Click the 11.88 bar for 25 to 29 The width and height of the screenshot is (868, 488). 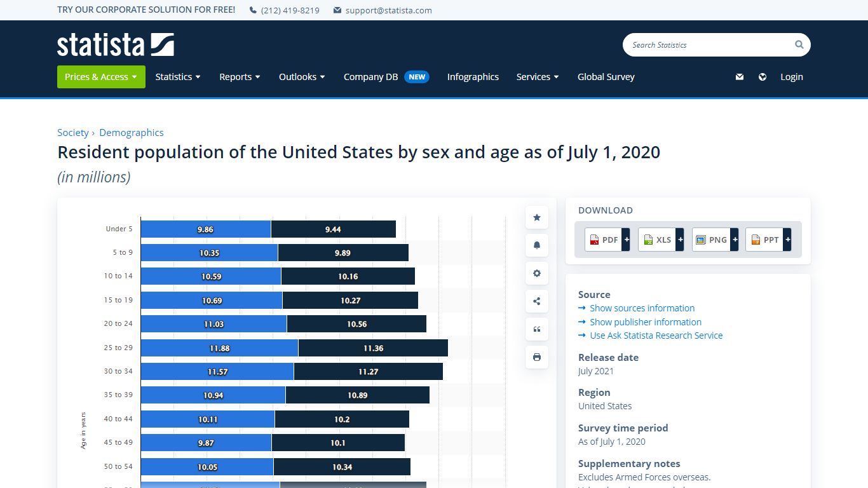click(x=219, y=348)
